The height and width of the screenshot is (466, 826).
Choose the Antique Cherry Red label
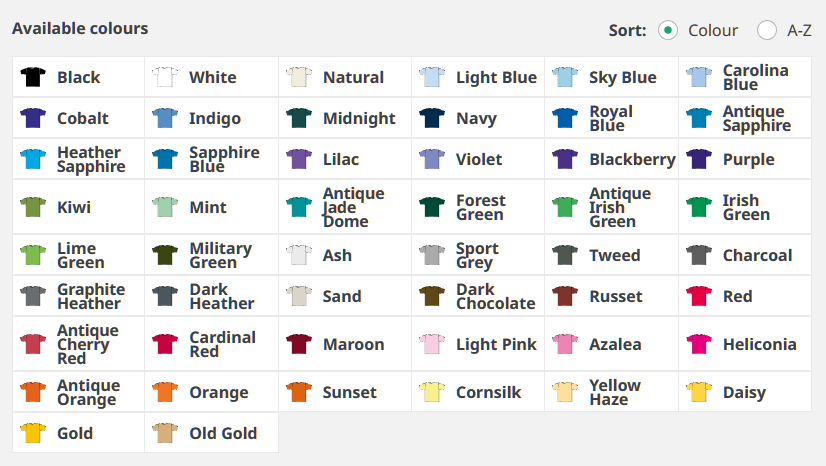(88, 344)
